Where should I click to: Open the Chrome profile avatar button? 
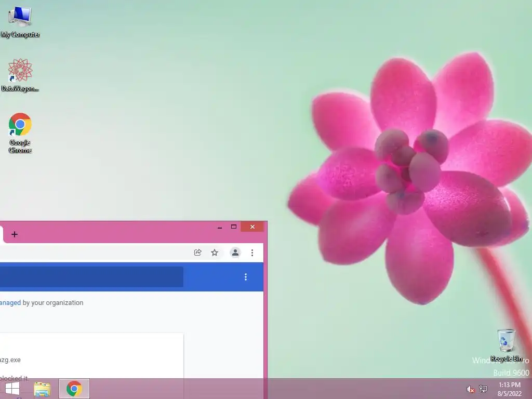coord(235,252)
